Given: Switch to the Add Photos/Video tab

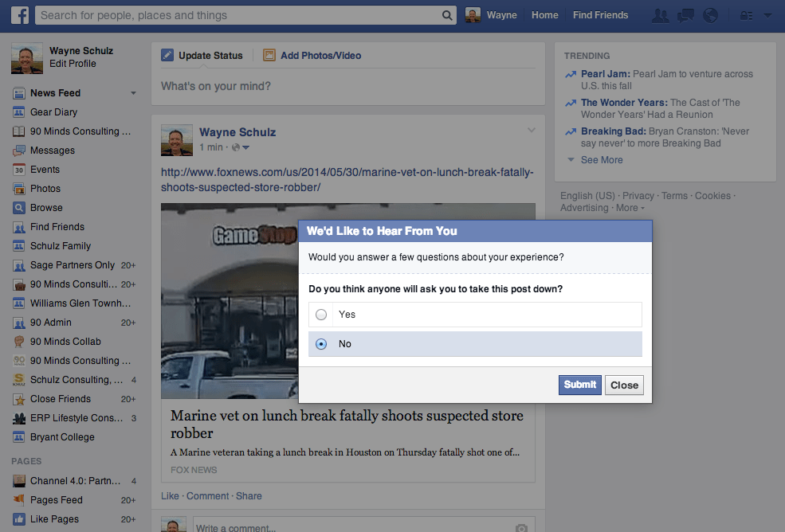Looking at the screenshot, I should [312, 55].
